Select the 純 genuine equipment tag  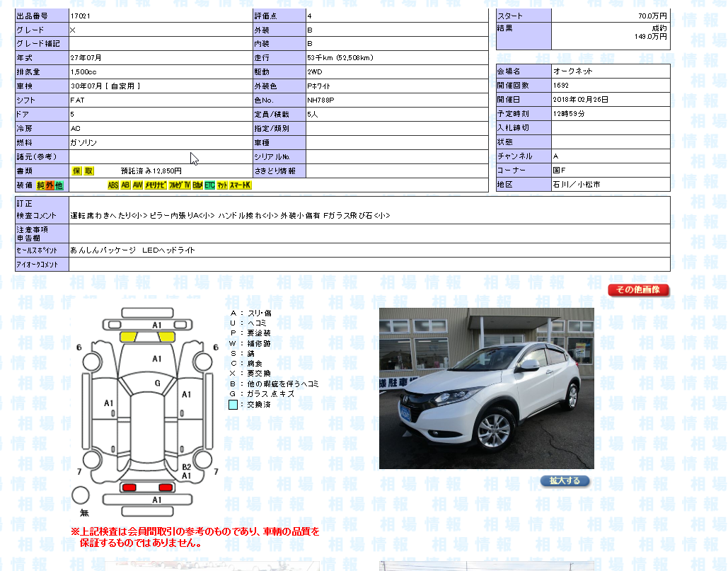click(41, 185)
